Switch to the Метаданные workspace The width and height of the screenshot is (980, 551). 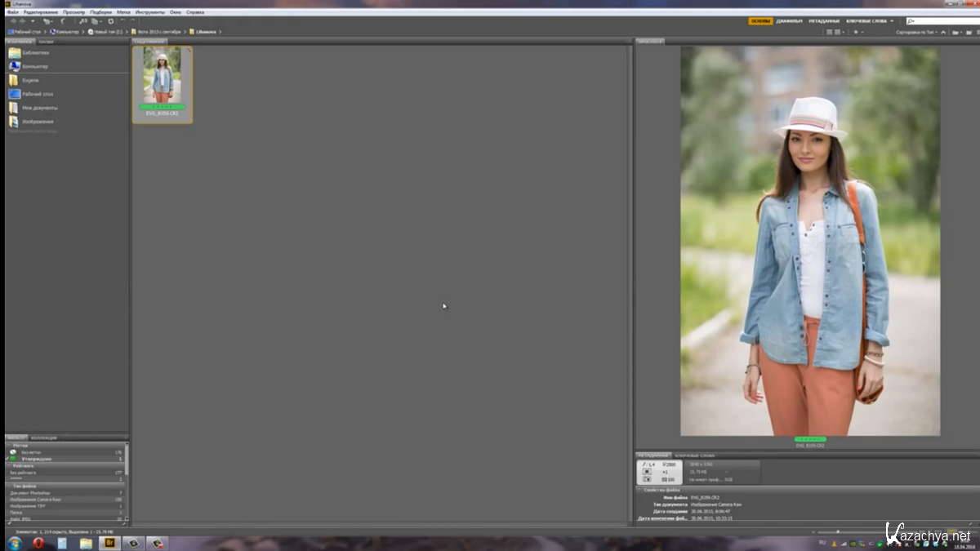824,21
